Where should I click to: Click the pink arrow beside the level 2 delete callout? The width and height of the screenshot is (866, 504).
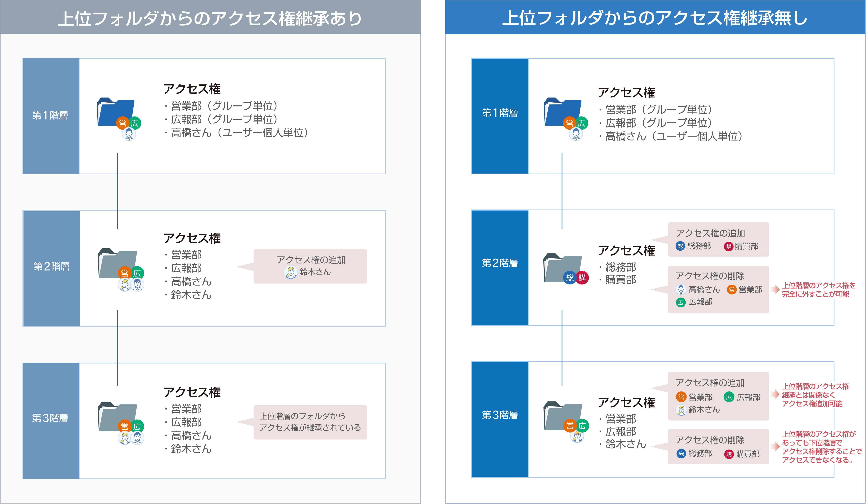[x=775, y=290]
